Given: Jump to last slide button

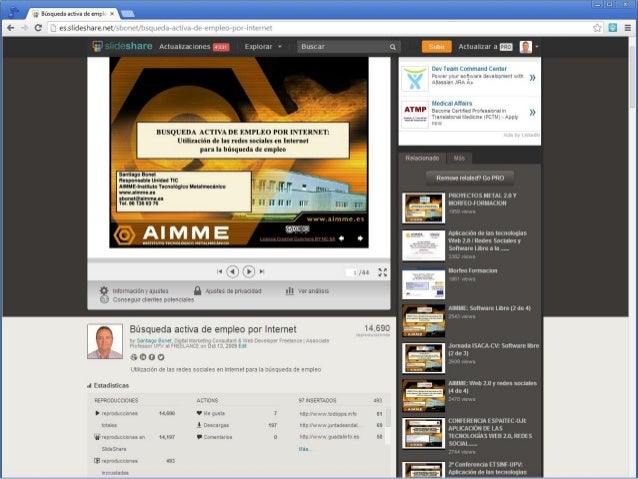Looking at the screenshot, I should click(262, 271).
